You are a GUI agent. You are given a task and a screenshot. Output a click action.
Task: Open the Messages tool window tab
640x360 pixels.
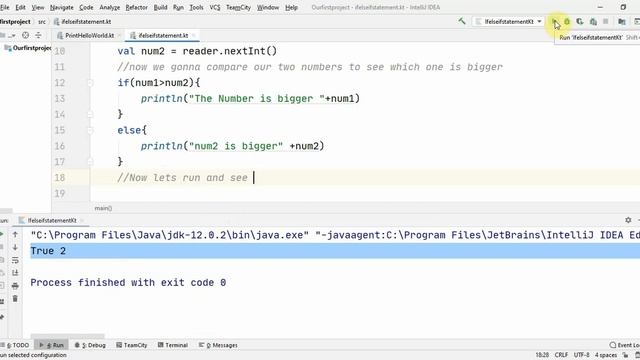[x=218, y=345]
